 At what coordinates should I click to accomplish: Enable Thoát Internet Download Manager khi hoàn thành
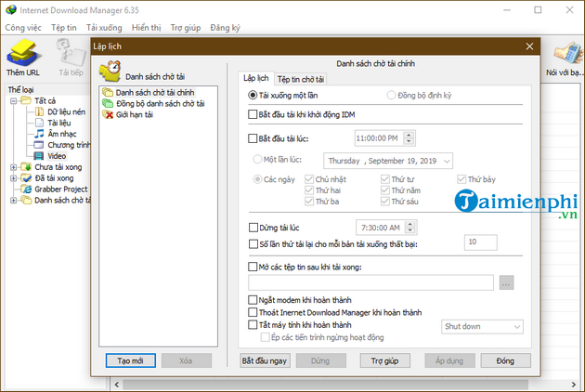pos(253,312)
